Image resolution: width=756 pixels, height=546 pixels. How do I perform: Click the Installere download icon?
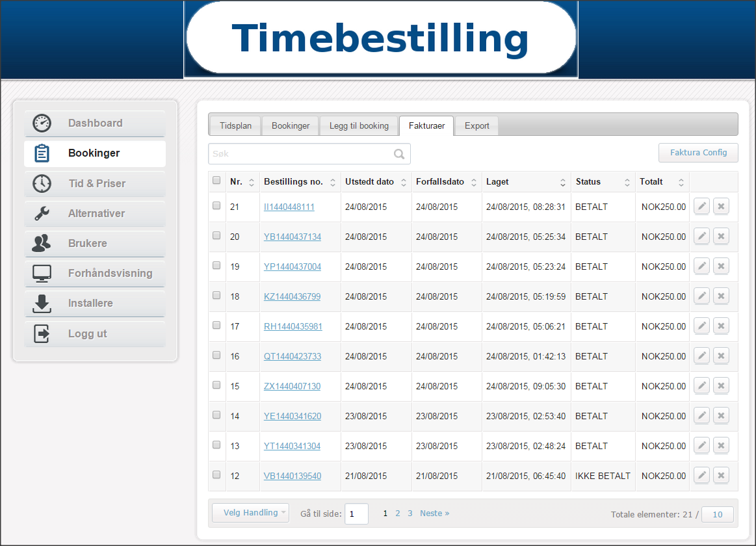tap(42, 303)
